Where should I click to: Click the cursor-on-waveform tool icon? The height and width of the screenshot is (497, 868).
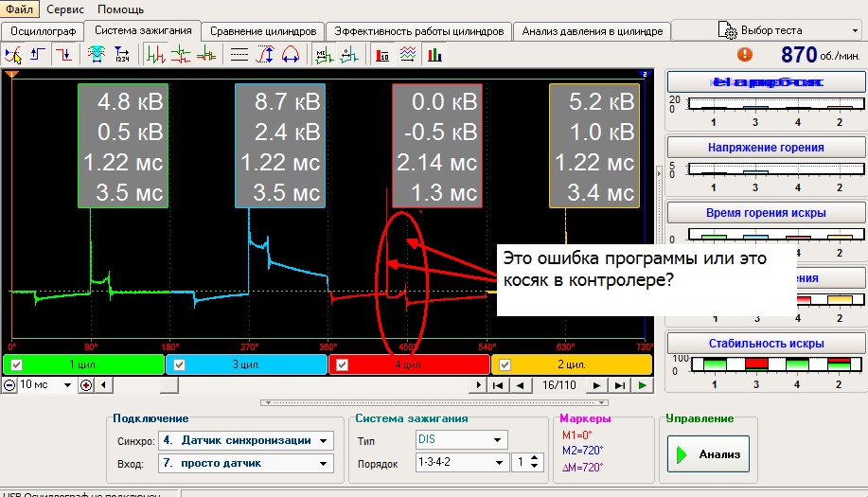(12, 55)
